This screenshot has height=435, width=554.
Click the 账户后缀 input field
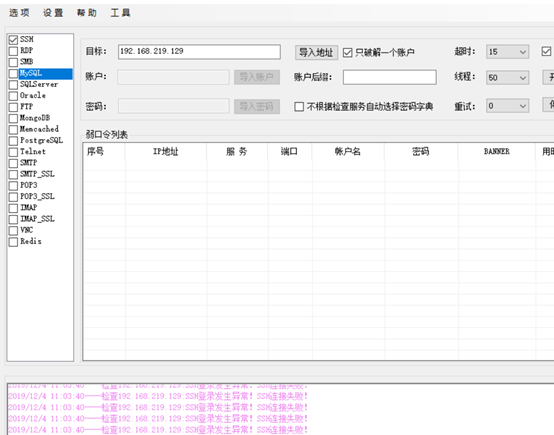[389, 77]
